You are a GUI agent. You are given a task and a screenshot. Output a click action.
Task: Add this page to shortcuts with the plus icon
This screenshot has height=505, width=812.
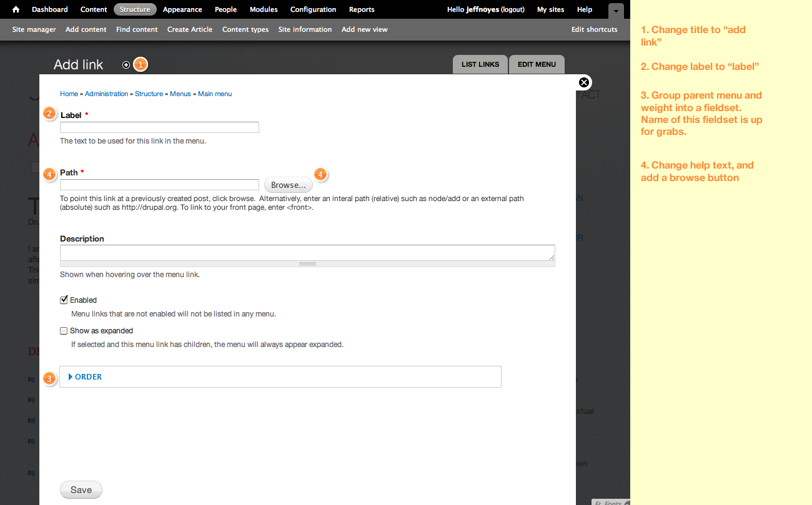[126, 65]
